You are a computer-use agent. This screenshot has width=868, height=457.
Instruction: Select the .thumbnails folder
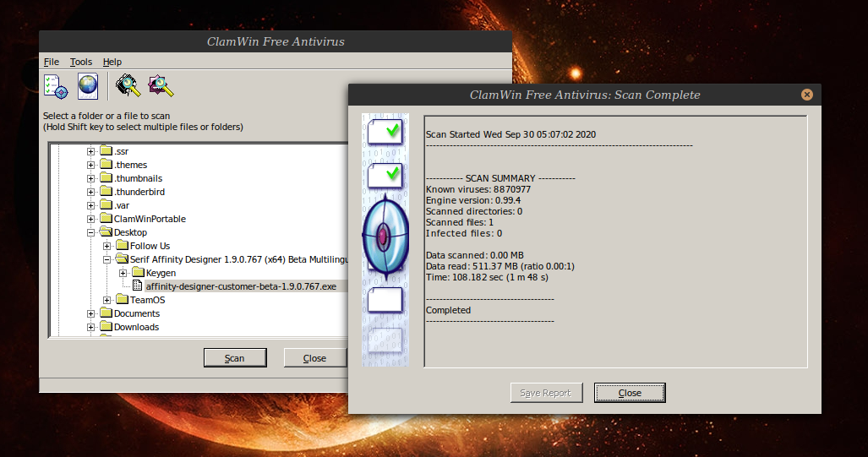coord(139,178)
